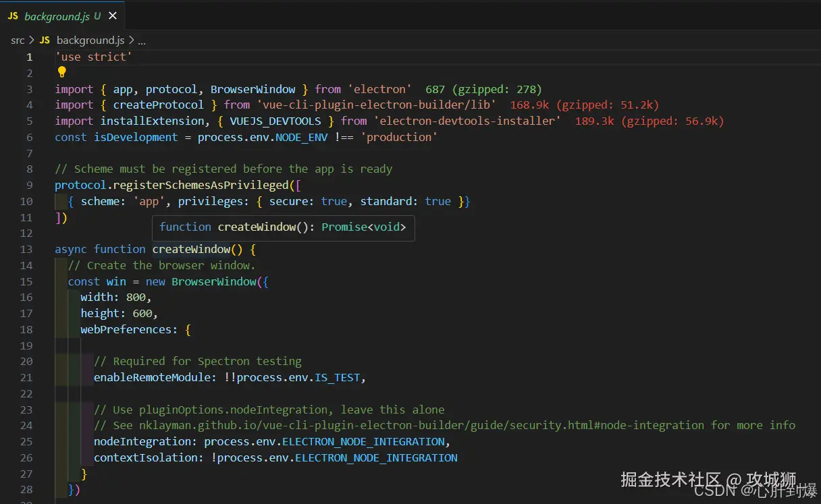This screenshot has height=504, width=821.
Task: Click the 'Create the browser window' comment
Action: pos(161,266)
